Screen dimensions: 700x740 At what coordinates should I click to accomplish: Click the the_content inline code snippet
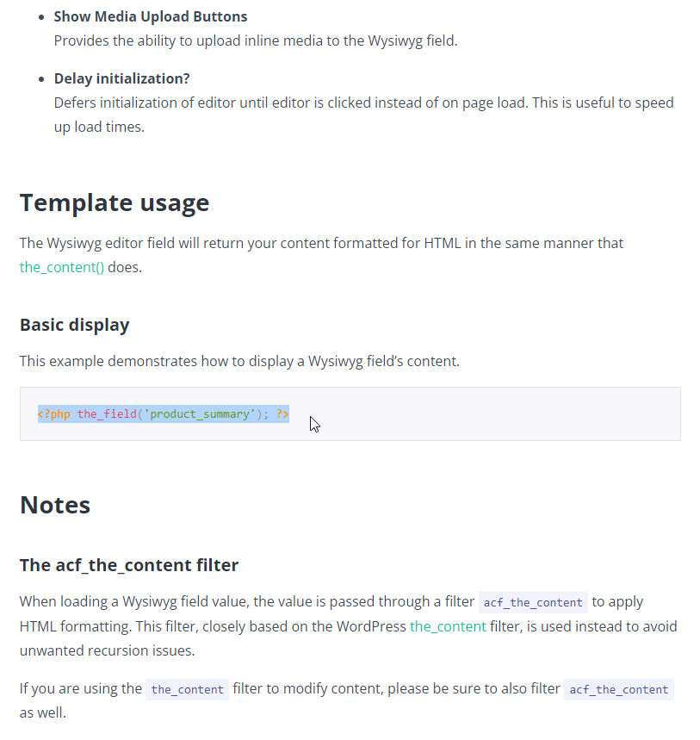(187, 689)
